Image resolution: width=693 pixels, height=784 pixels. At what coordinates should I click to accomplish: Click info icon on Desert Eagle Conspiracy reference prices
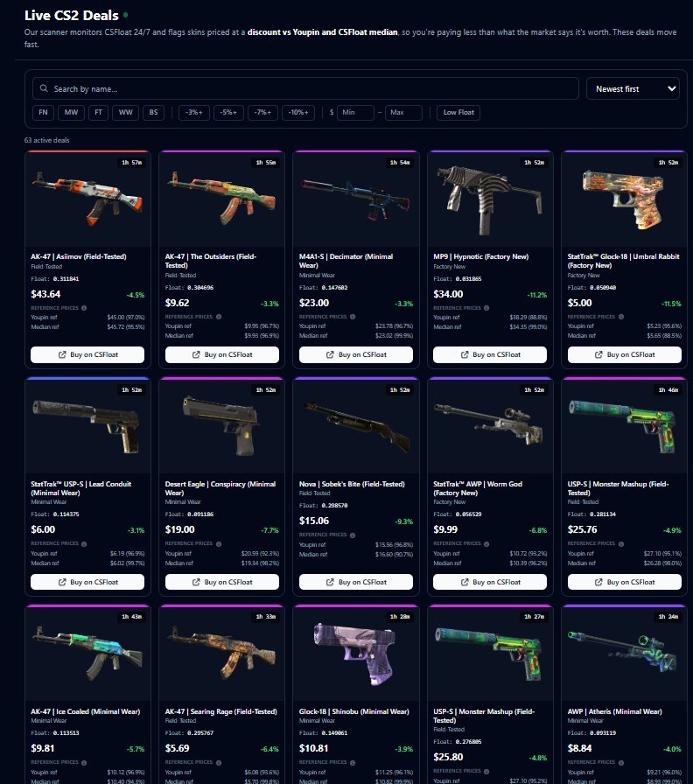(219, 544)
